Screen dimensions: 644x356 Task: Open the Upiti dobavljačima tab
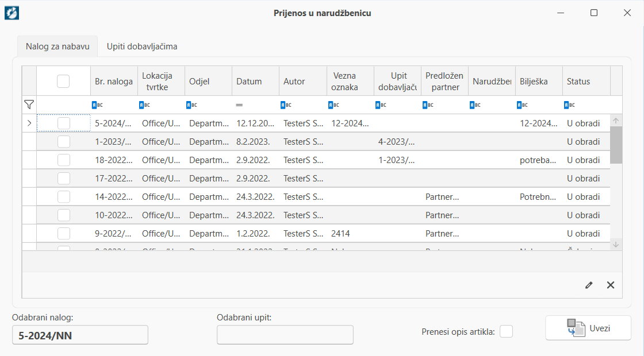tap(142, 47)
